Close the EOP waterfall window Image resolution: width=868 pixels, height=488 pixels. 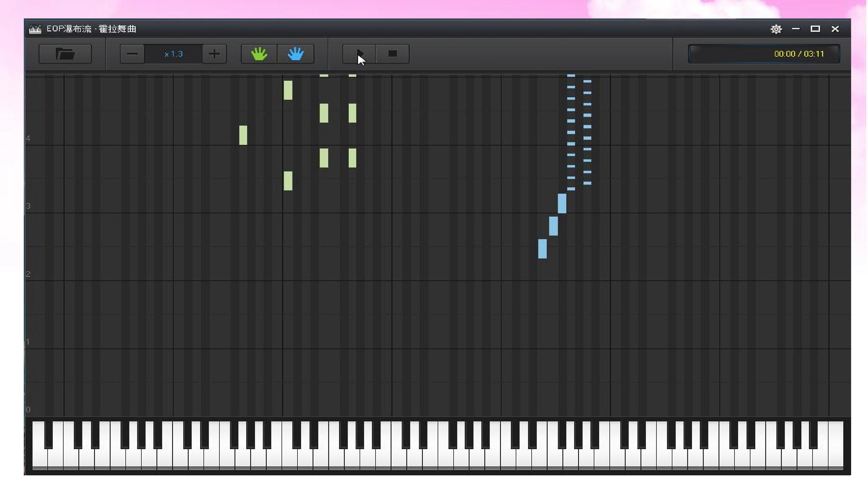tap(835, 29)
